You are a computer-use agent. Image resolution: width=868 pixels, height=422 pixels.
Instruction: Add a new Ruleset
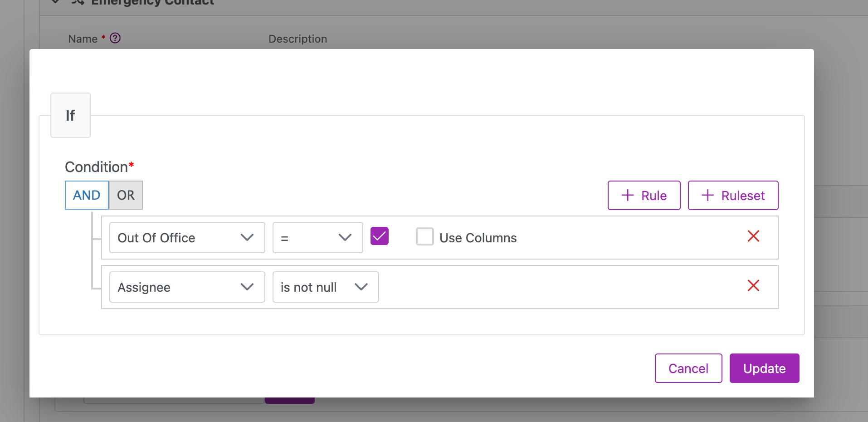tap(733, 196)
